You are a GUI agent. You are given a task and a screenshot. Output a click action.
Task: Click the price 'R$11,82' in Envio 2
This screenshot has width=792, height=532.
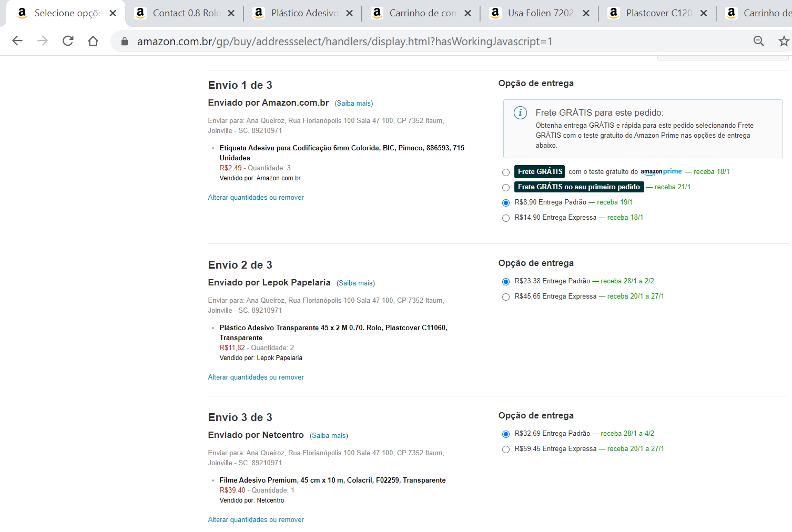pyautogui.click(x=232, y=348)
